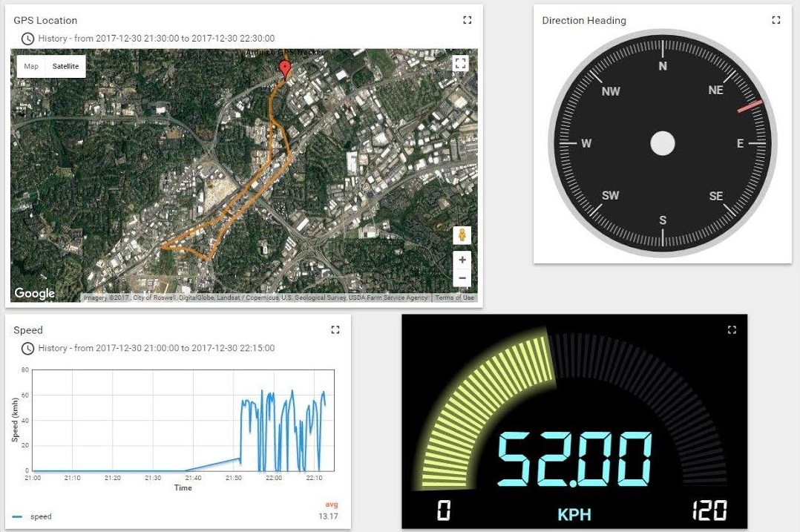
Task: Open Terms of Use link
Action: point(455,298)
